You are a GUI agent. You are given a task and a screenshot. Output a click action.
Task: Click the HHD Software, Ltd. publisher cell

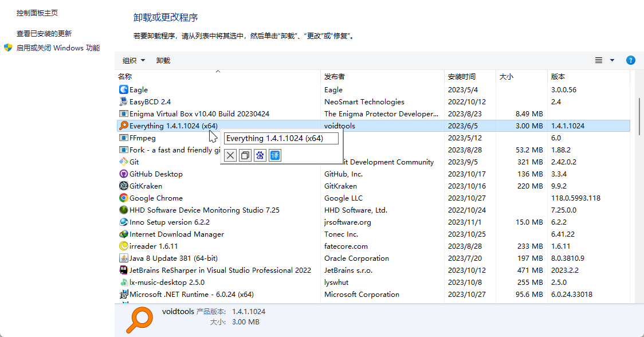[356, 210]
